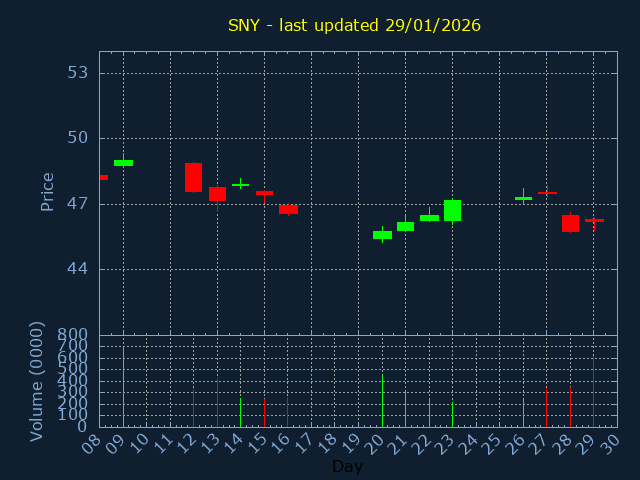Click the day axis label '25'
The width and height of the screenshot is (640, 480).
(x=492, y=444)
